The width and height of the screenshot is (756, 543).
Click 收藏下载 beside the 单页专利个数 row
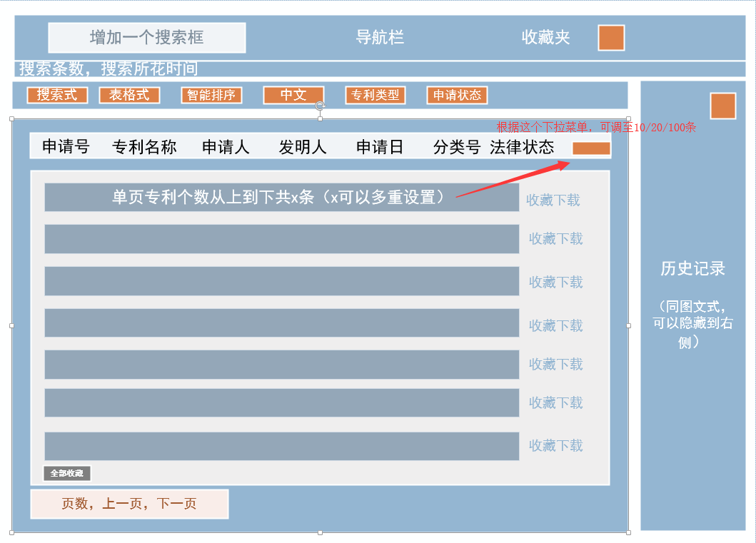click(553, 200)
